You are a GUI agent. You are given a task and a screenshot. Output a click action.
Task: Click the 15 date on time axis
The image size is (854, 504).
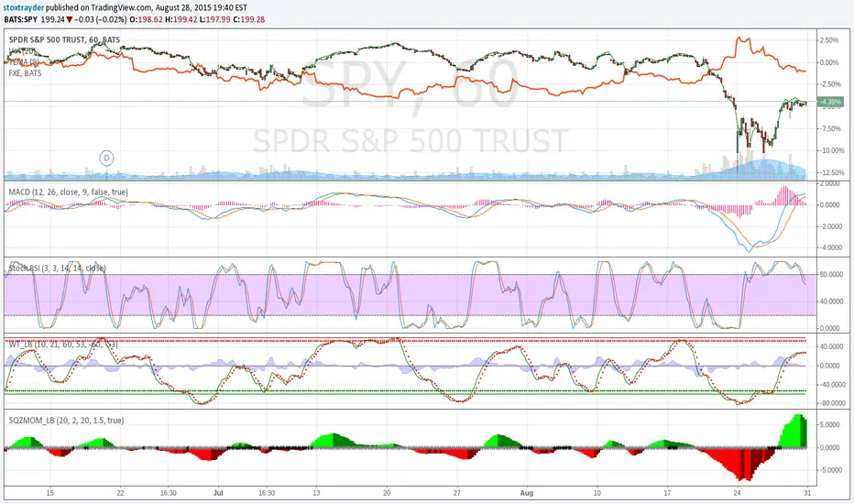49,493
